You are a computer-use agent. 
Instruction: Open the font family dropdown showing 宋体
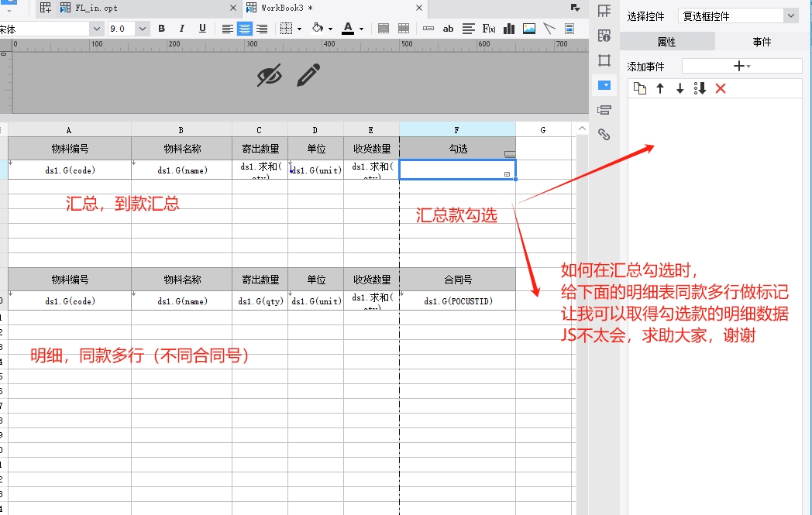(96, 29)
